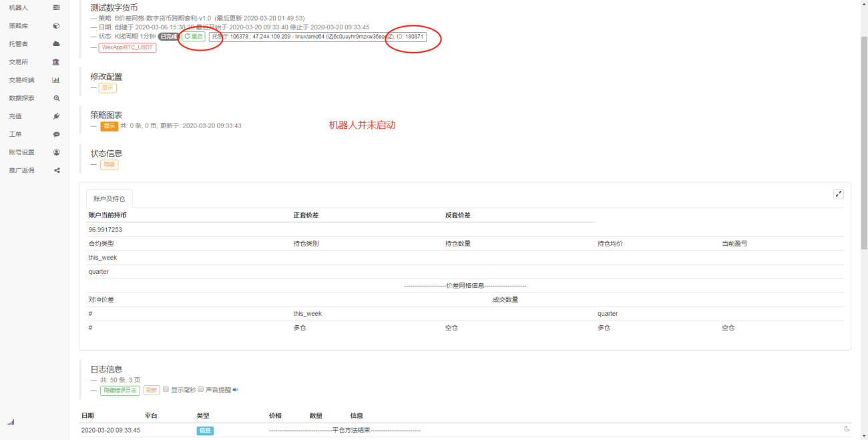This screenshot has width=868, height=440.
Task: Open 充值 plug icon
Action: (x=56, y=116)
